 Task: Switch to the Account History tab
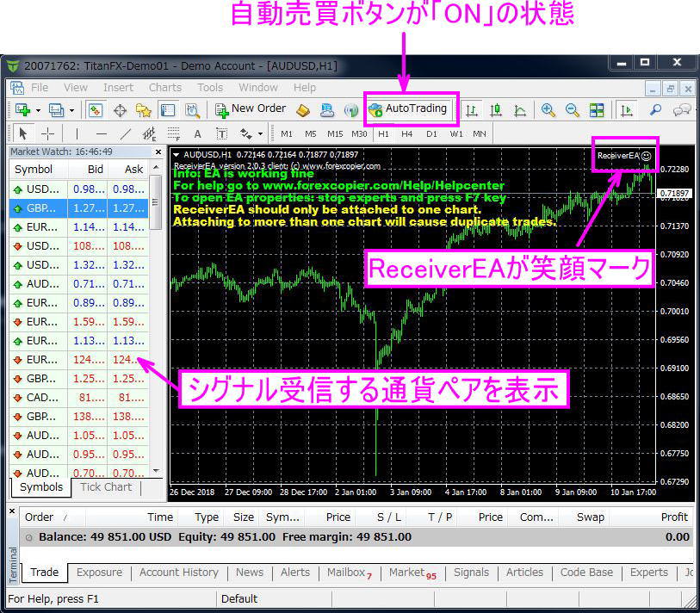(x=178, y=573)
